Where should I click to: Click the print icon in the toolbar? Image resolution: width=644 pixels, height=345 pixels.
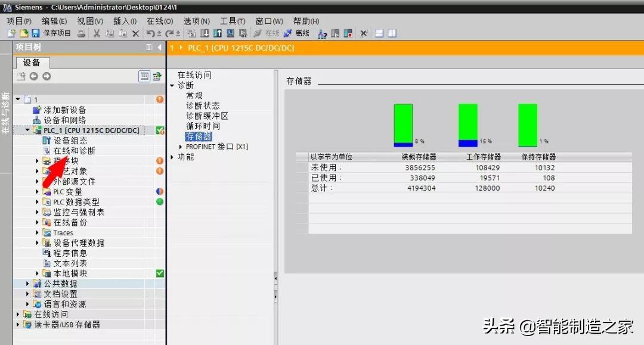coord(81,33)
